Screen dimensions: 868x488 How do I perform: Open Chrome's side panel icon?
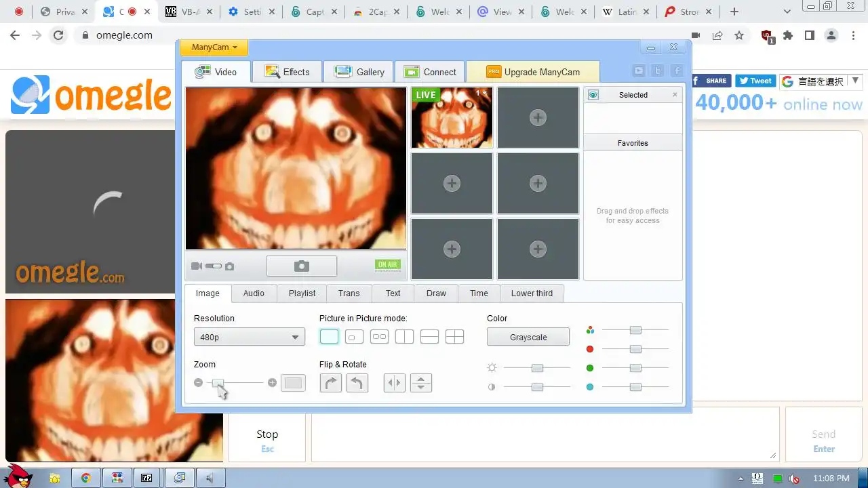coord(810,35)
